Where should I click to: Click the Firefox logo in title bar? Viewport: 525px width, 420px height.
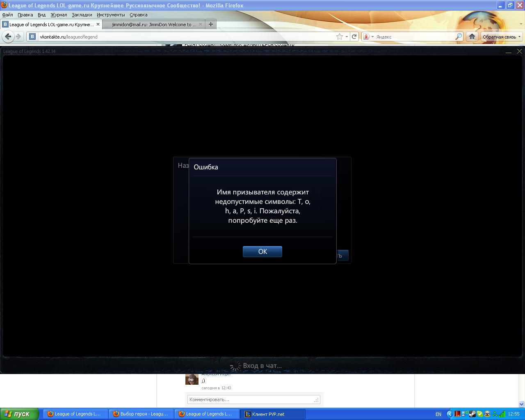[5, 5]
